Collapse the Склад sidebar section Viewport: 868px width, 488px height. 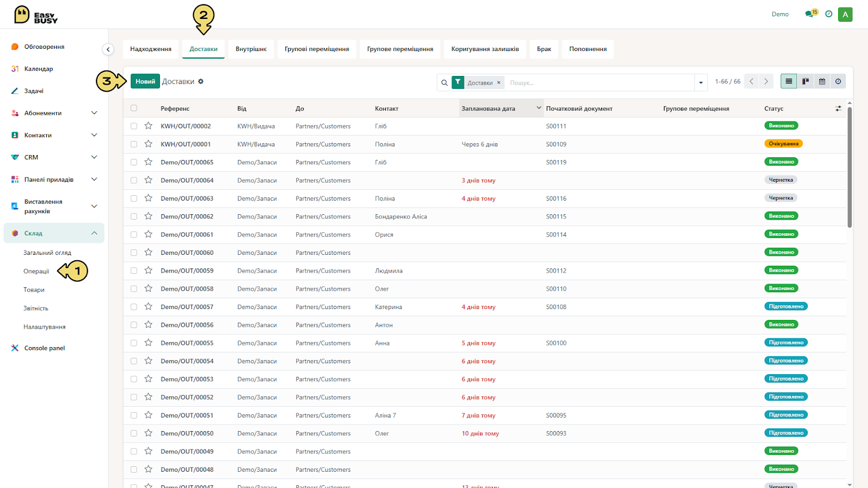[x=94, y=233]
